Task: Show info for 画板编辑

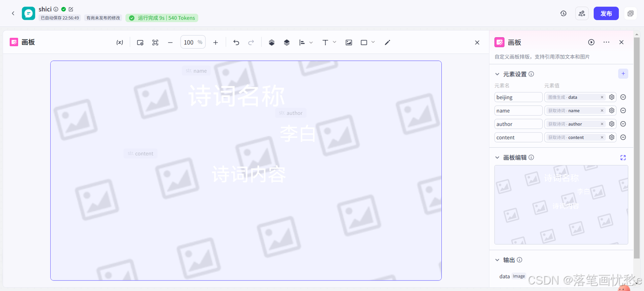Action: 531,157
